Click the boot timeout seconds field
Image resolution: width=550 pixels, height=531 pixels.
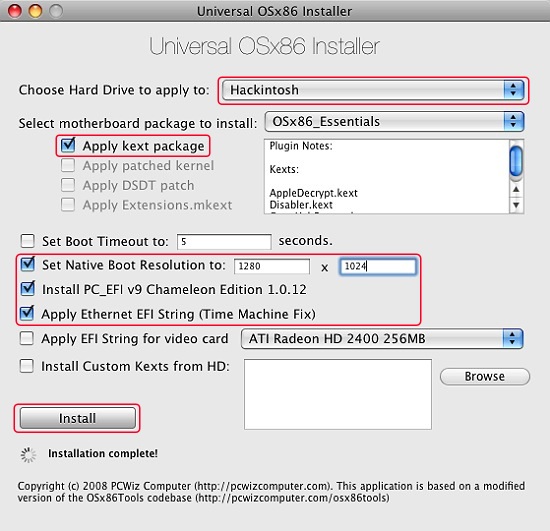pyautogui.click(x=224, y=242)
